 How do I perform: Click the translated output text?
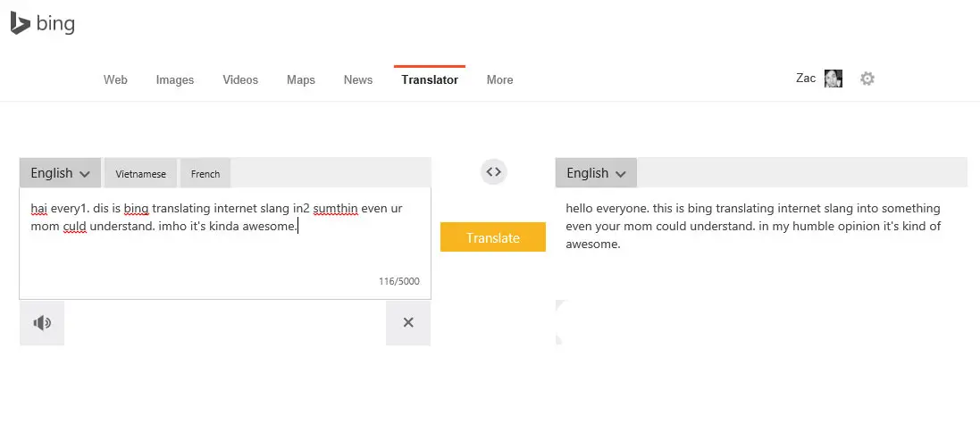coord(753,226)
